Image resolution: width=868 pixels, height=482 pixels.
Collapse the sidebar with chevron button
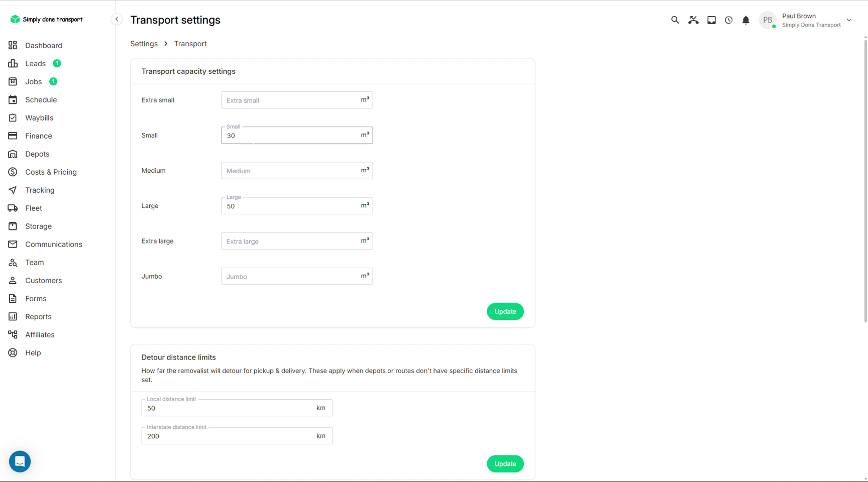pos(117,20)
